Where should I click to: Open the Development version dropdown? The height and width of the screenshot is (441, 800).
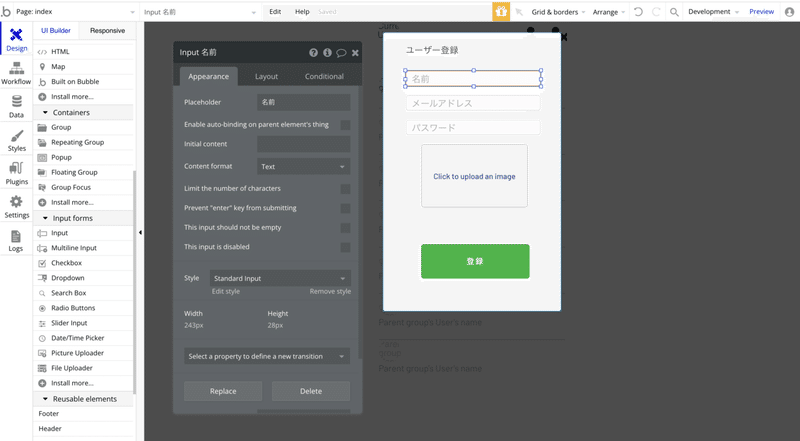[x=713, y=12]
